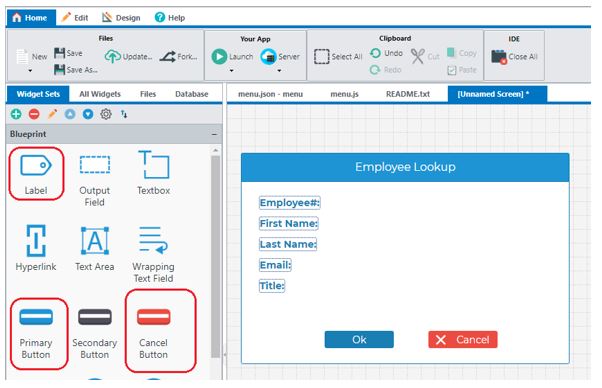The height and width of the screenshot is (388, 602).
Task: Click the green add widget set icon
Action: coord(16,114)
